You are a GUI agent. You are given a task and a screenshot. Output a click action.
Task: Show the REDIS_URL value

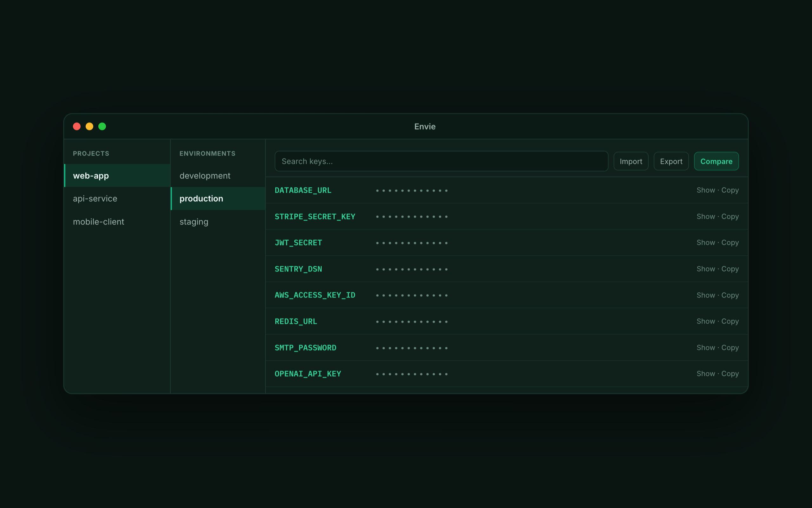tap(706, 321)
